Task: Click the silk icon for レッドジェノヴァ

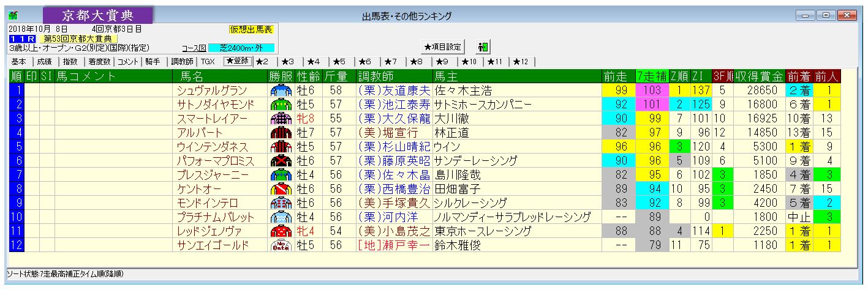Action: (281, 231)
